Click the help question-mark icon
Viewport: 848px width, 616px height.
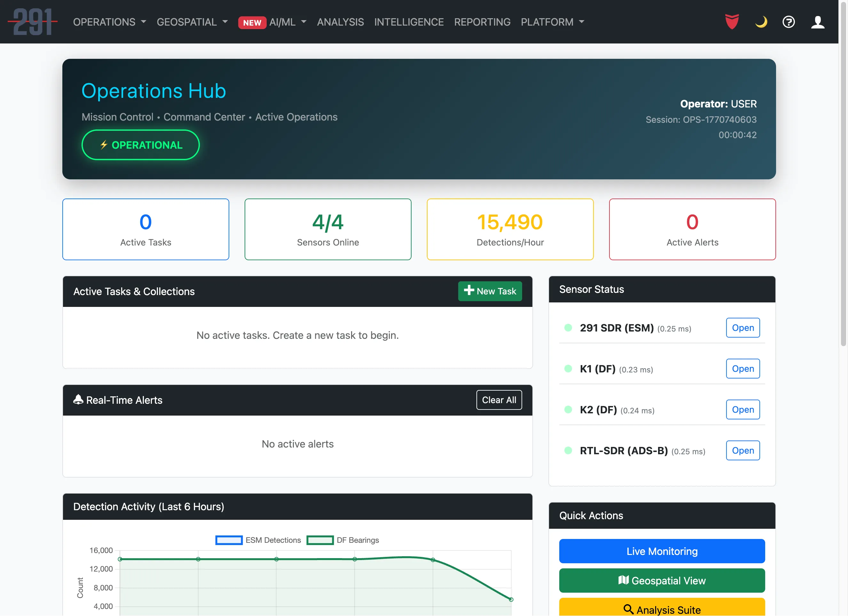[x=788, y=22]
